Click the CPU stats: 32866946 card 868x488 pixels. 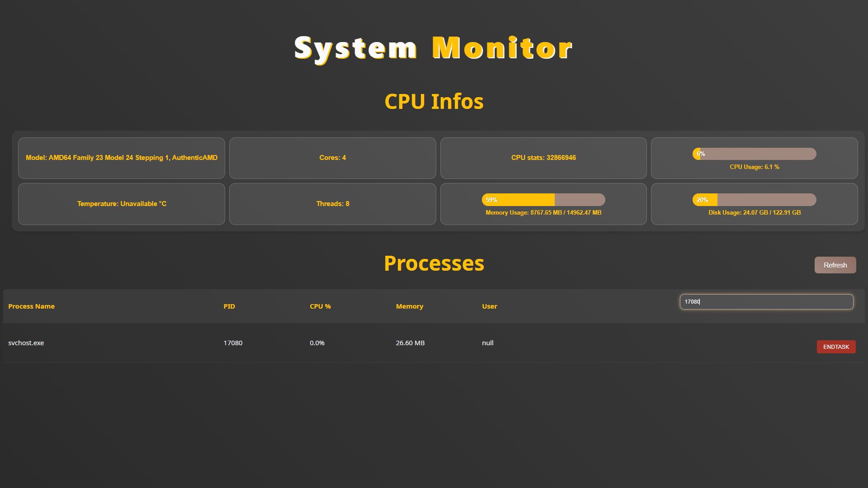pos(543,158)
